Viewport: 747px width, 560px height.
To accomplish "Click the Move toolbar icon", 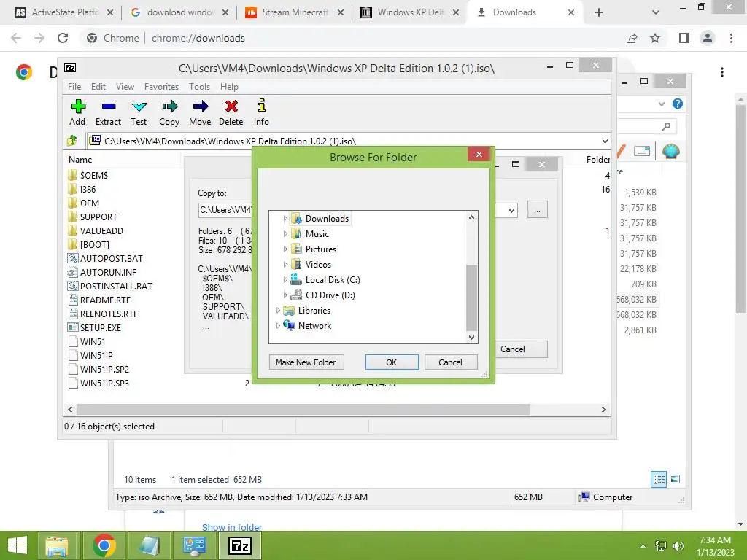I will point(200,106).
